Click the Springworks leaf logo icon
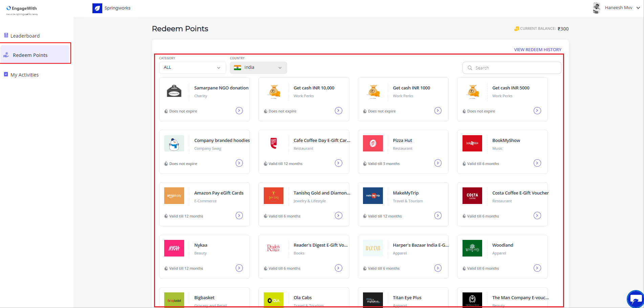The image size is (644, 308). 97,8
